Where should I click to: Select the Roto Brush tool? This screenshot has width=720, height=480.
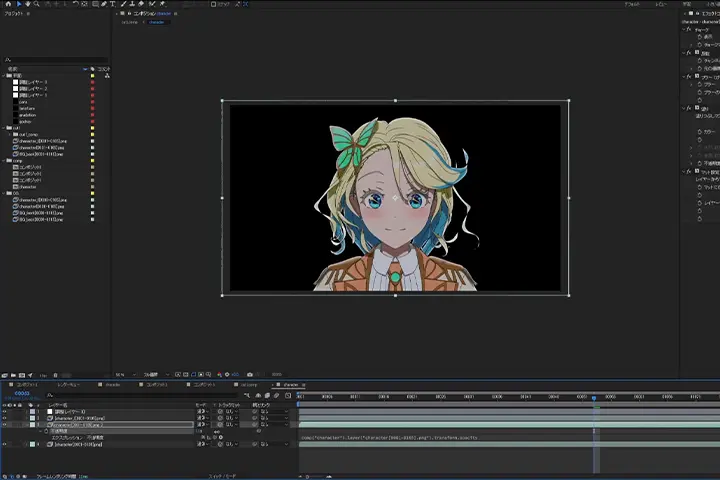tap(152, 4)
